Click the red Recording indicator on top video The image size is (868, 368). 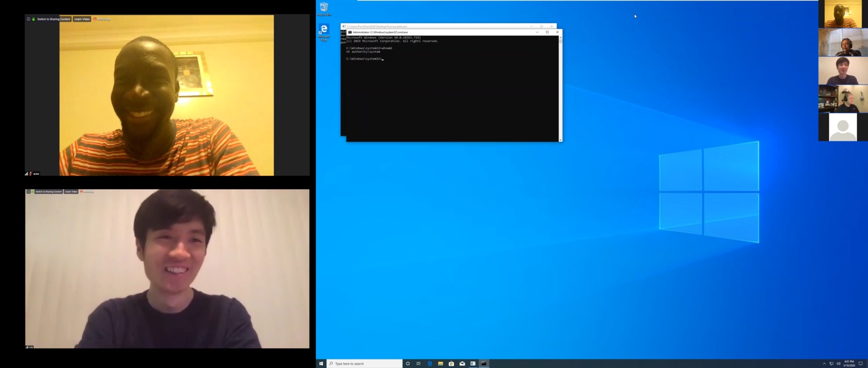pos(102,19)
